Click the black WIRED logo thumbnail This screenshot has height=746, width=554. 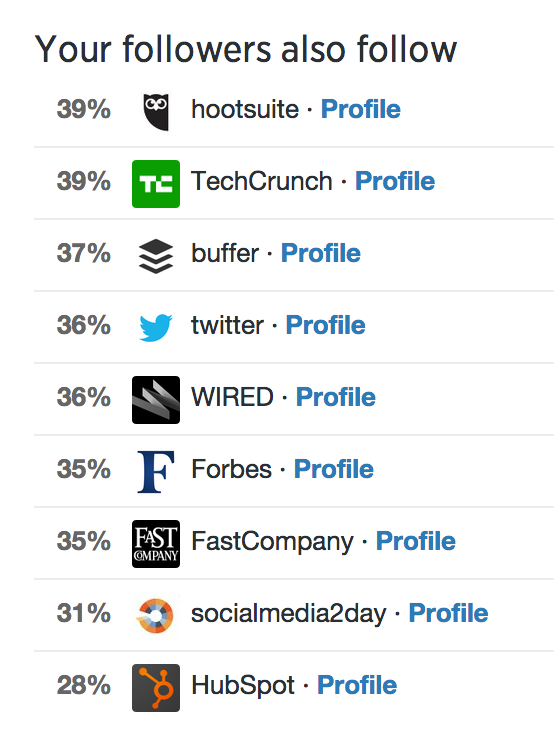(156, 400)
